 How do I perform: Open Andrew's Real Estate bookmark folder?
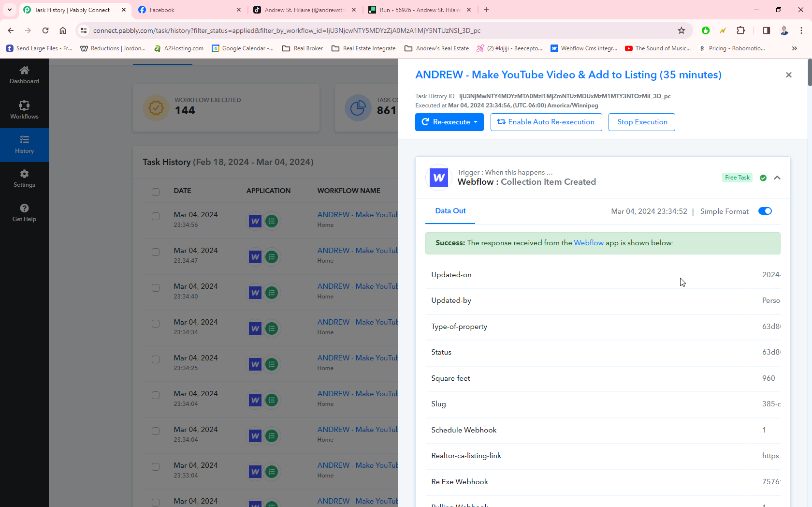click(x=437, y=48)
